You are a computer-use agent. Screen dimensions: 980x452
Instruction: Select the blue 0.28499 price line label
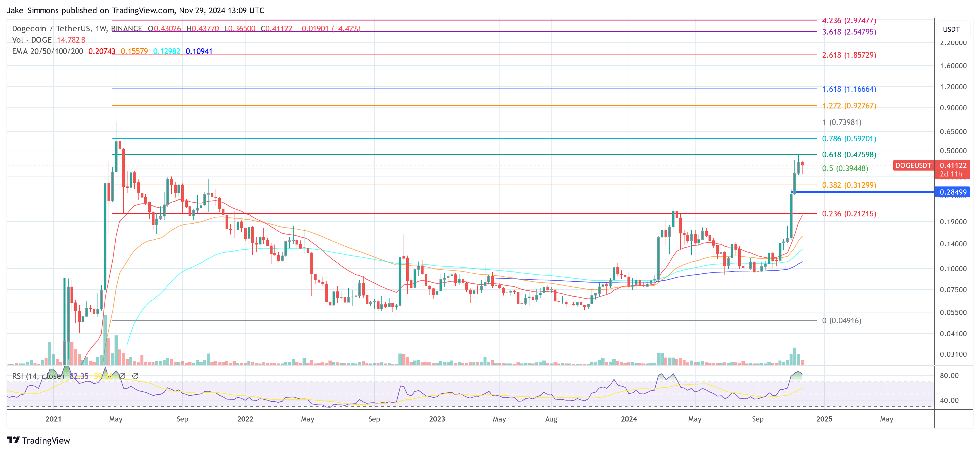(952, 192)
